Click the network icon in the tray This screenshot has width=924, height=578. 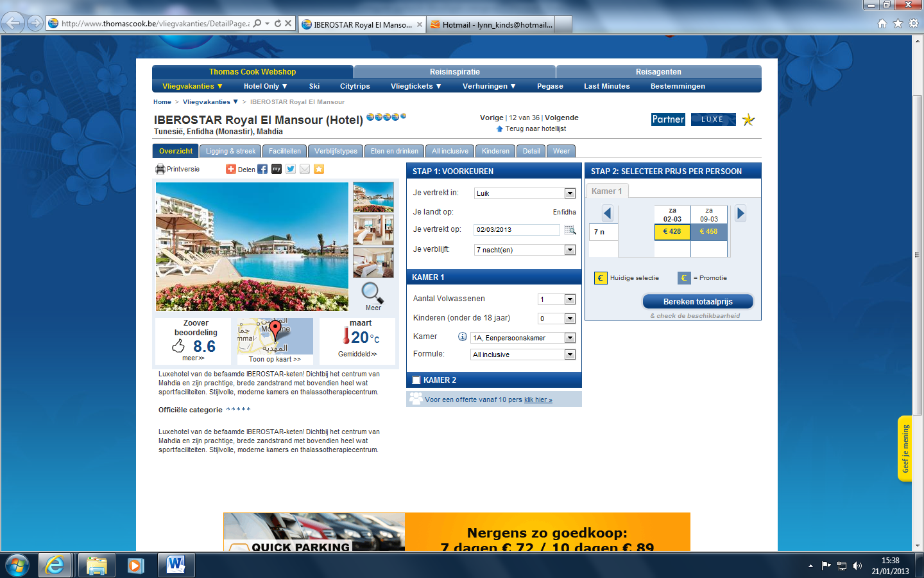tap(842, 566)
